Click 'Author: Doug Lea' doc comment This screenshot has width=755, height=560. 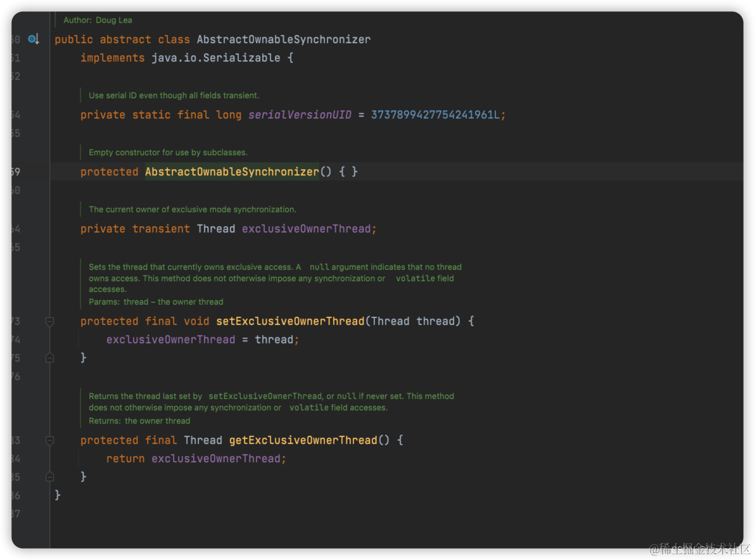(98, 20)
